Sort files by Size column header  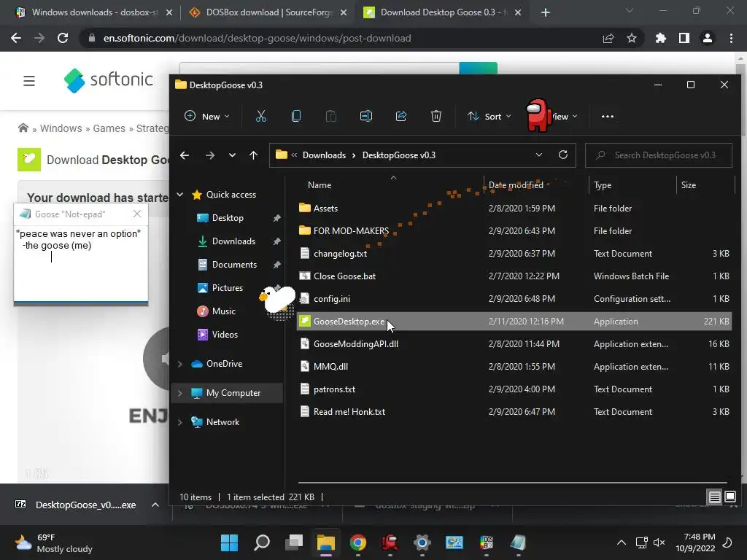(689, 185)
